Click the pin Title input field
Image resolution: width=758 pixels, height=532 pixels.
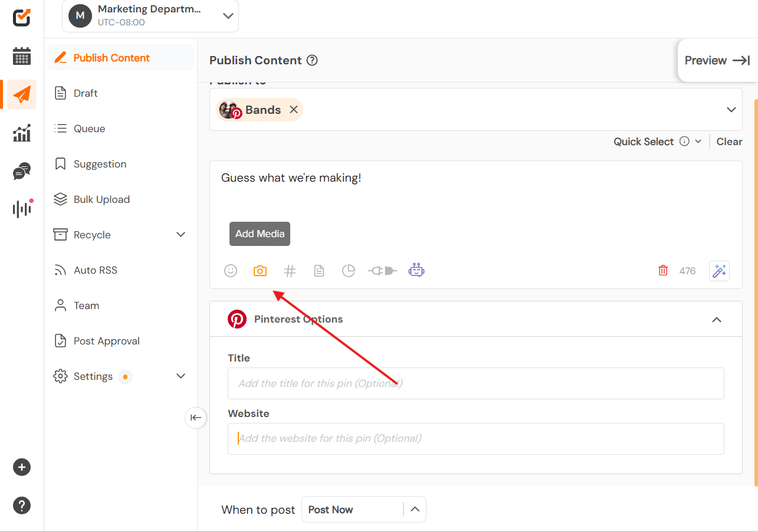[x=475, y=383]
